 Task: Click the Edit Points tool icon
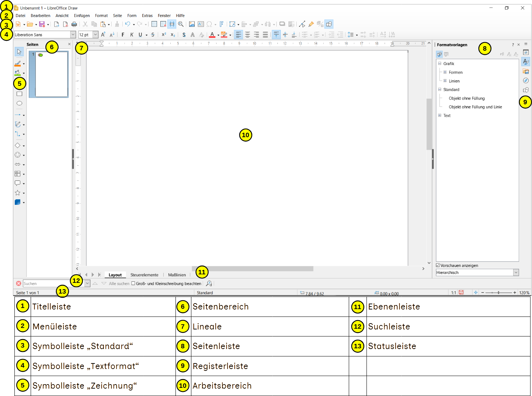click(302, 24)
